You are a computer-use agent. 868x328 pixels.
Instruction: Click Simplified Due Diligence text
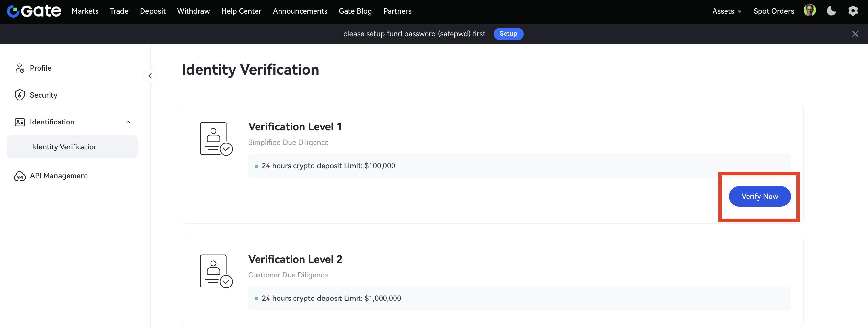[288, 142]
